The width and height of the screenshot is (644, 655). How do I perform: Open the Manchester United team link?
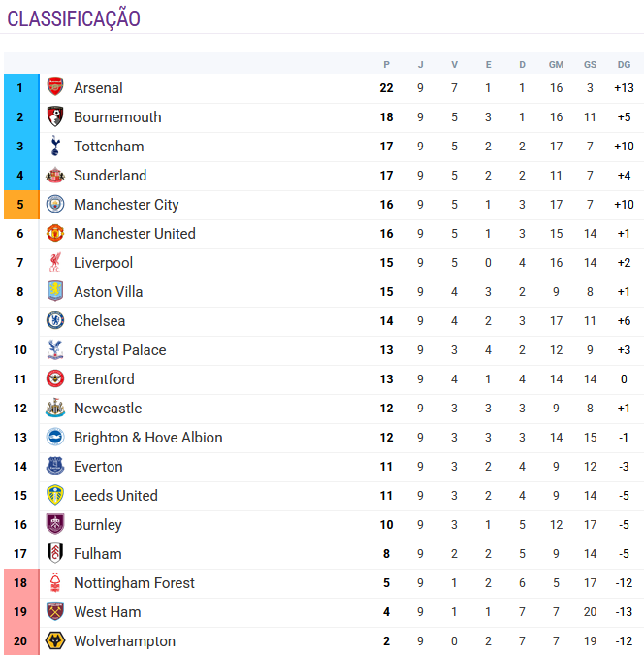tap(134, 234)
